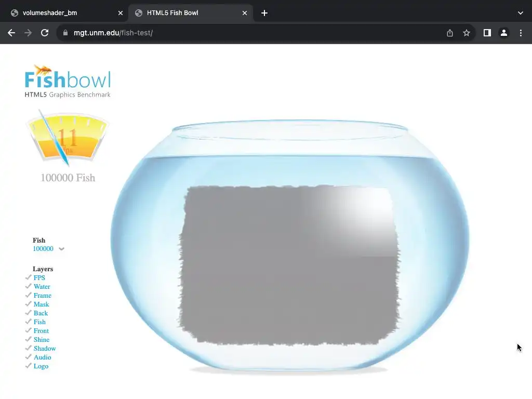View site info via the lock icon
This screenshot has width=532, height=399.
tap(65, 33)
